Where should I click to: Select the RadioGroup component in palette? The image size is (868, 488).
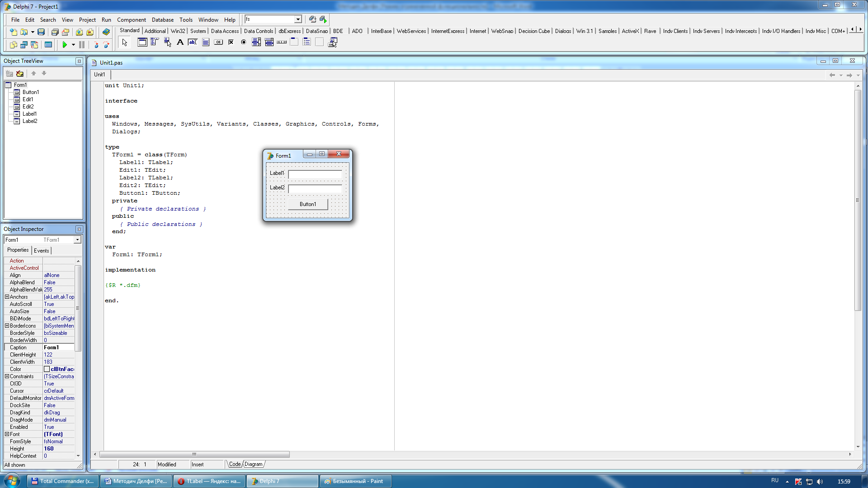[307, 42]
